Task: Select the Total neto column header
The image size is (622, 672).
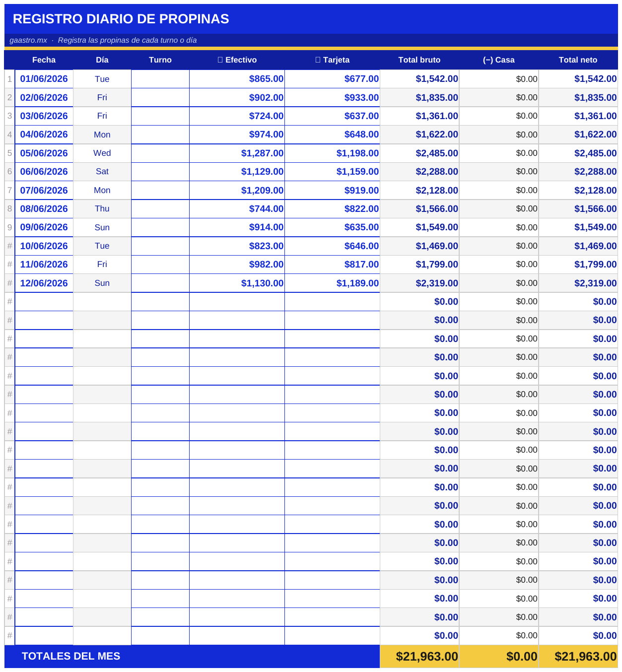Action: coord(578,60)
